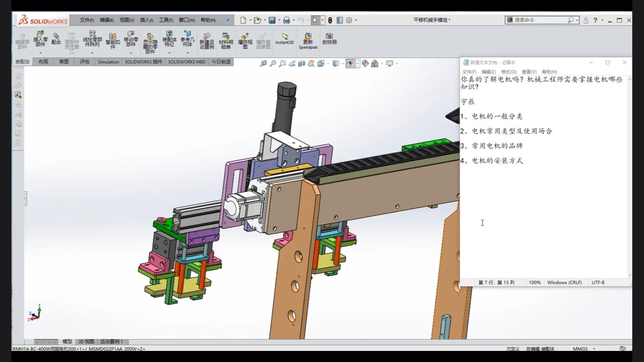Click New Motion Study tool
This screenshot has width=644, height=362.
[207, 41]
